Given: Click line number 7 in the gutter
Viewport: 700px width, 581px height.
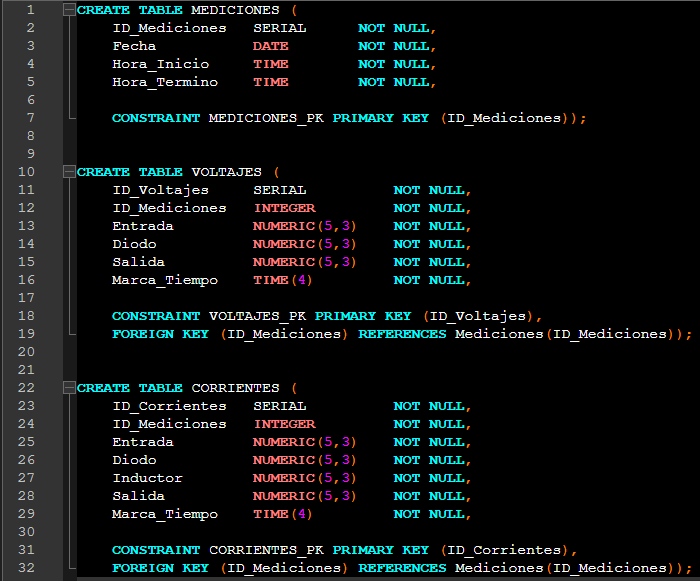Looking at the screenshot, I should click(x=30, y=118).
